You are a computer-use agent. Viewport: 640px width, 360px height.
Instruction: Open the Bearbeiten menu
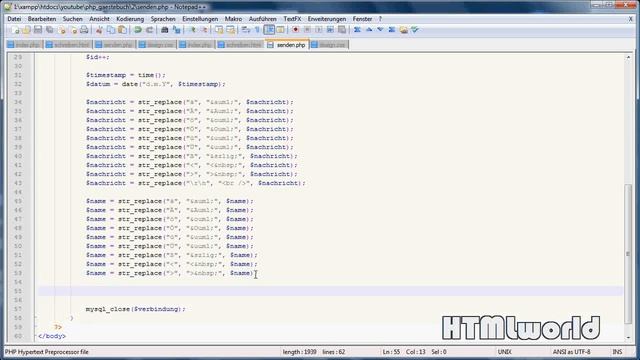pos(42,19)
